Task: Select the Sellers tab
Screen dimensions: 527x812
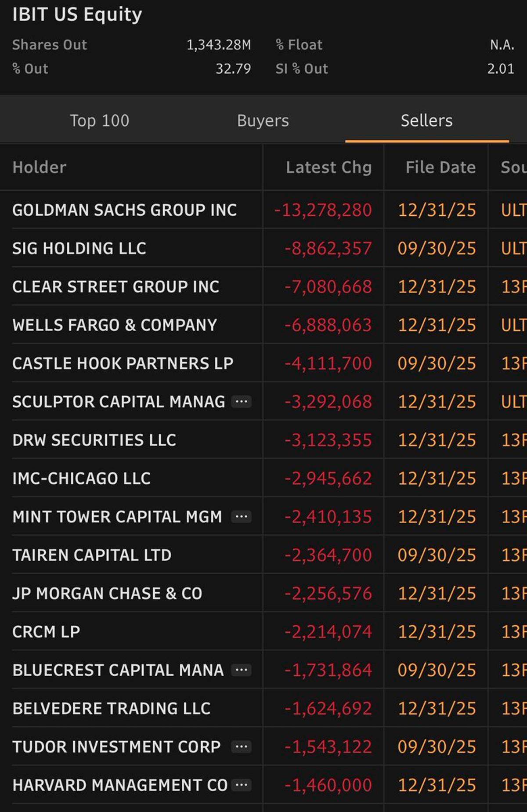Action: tap(426, 120)
